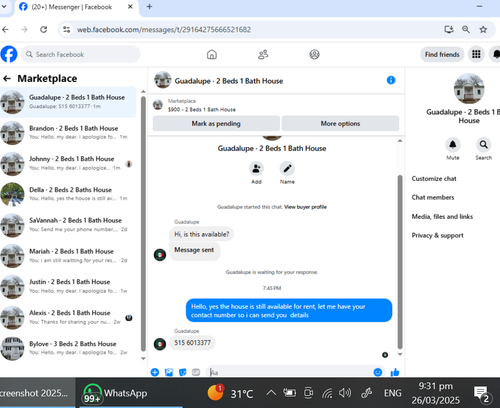Show hidden system tray icons

pyautogui.click(x=271, y=393)
